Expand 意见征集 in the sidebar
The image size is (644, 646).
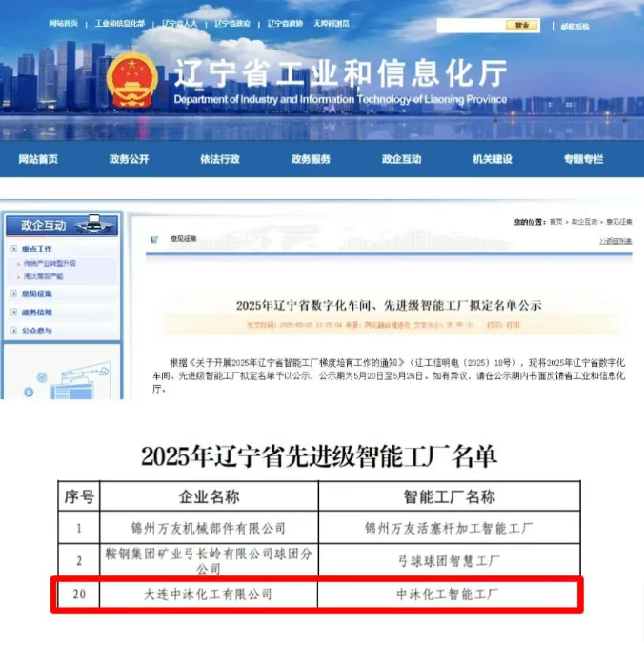tap(36, 293)
